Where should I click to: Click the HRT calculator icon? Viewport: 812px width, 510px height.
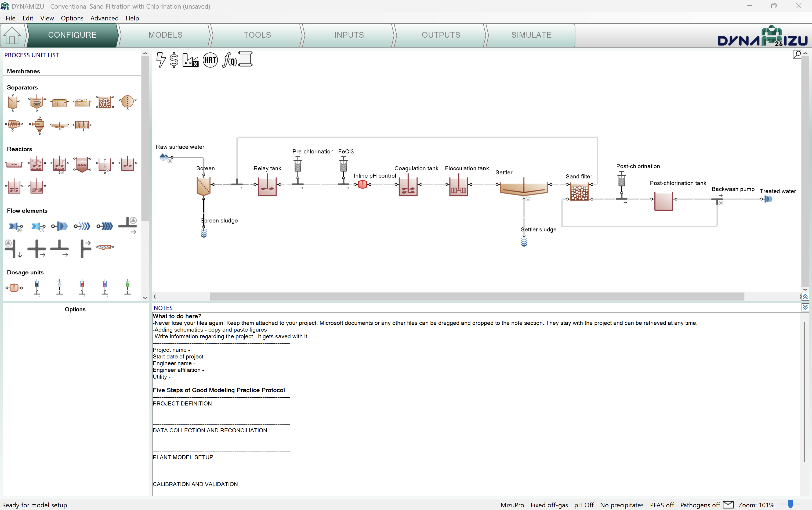(x=210, y=60)
